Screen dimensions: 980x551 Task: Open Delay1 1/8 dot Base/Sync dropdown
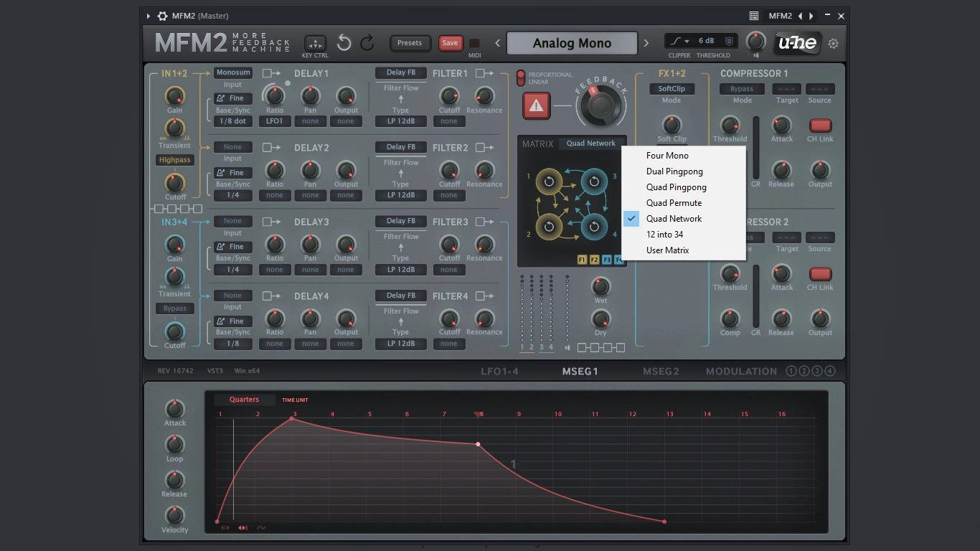click(x=232, y=121)
